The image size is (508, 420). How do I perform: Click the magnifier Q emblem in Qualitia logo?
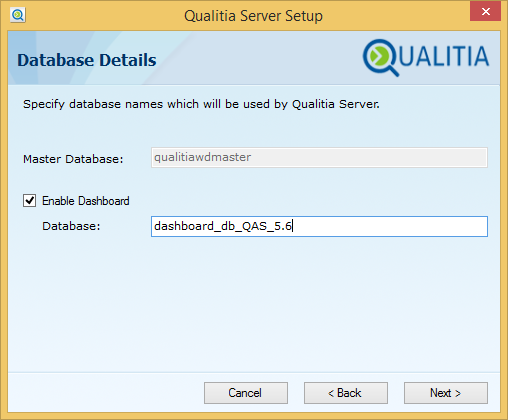click(380, 58)
